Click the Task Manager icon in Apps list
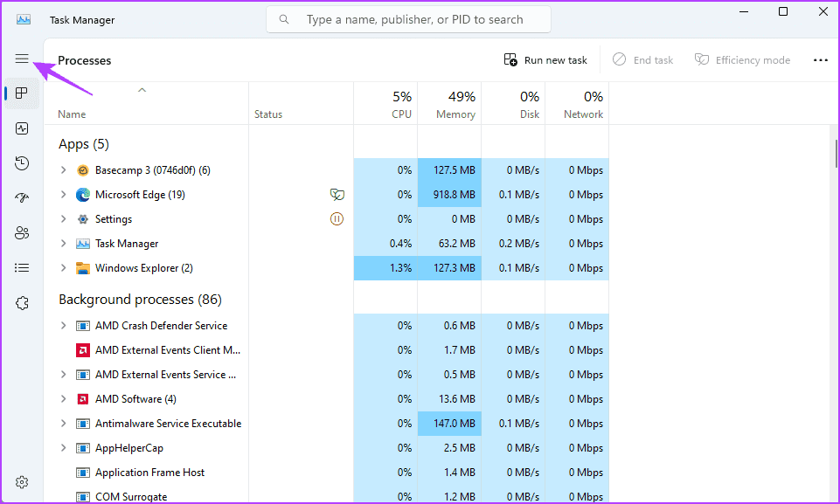The image size is (840, 504). (x=82, y=244)
